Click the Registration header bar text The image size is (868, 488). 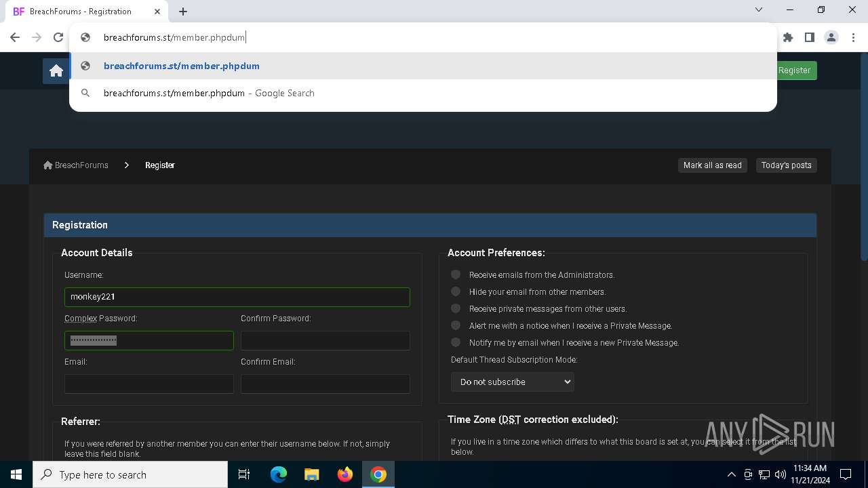click(80, 225)
